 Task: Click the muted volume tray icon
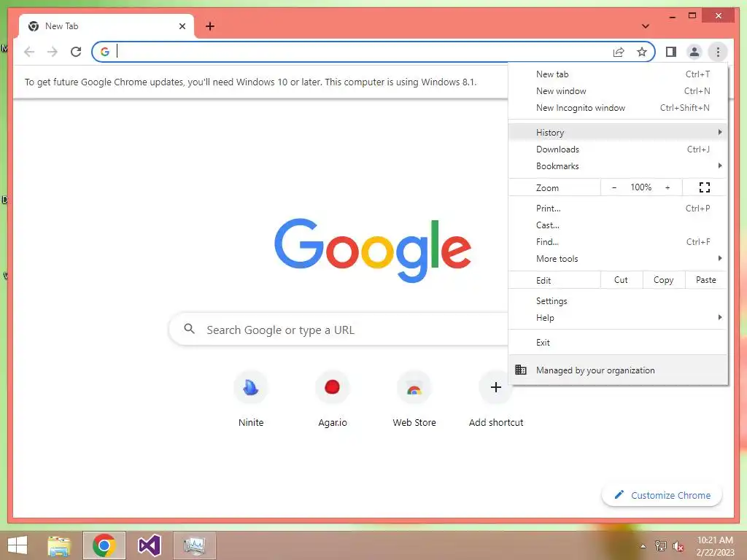pos(678,546)
